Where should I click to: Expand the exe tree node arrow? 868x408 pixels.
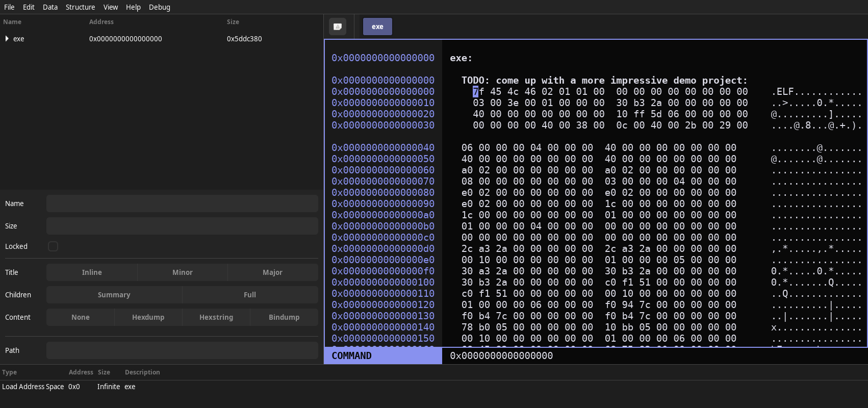[7, 39]
